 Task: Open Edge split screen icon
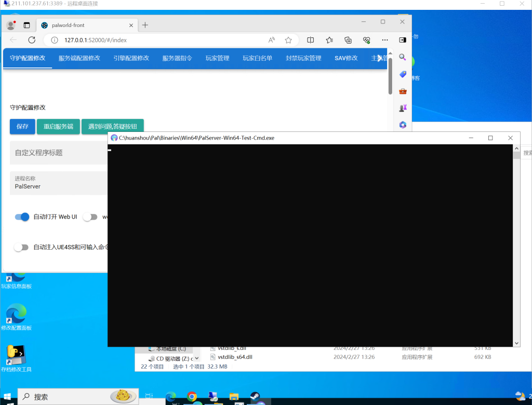coord(310,40)
